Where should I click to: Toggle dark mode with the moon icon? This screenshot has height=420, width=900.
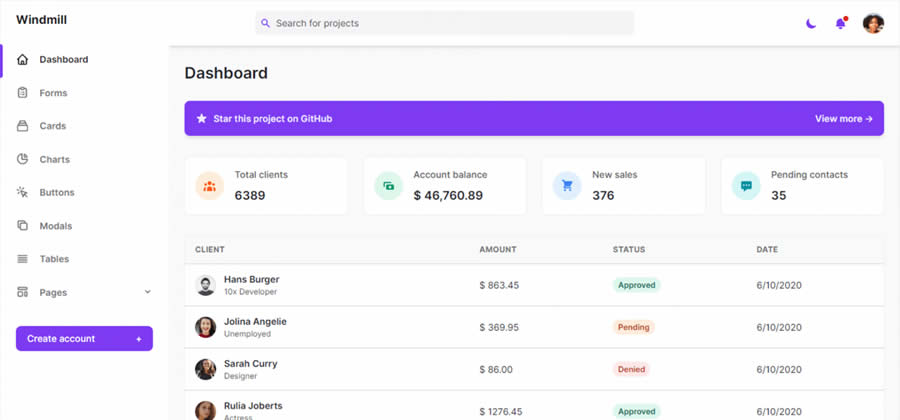point(811,23)
